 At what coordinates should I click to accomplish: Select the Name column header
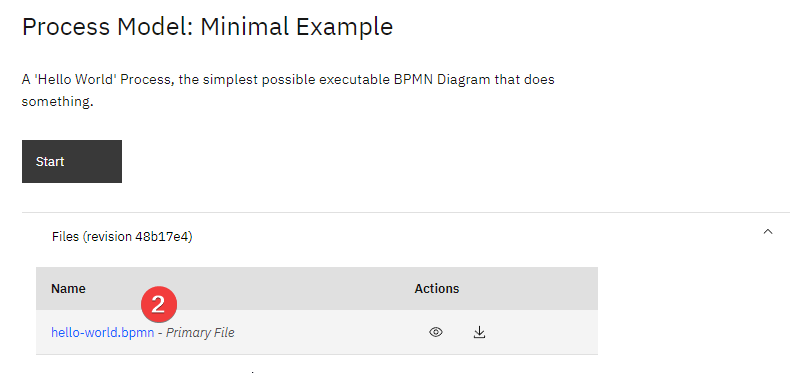[68, 288]
